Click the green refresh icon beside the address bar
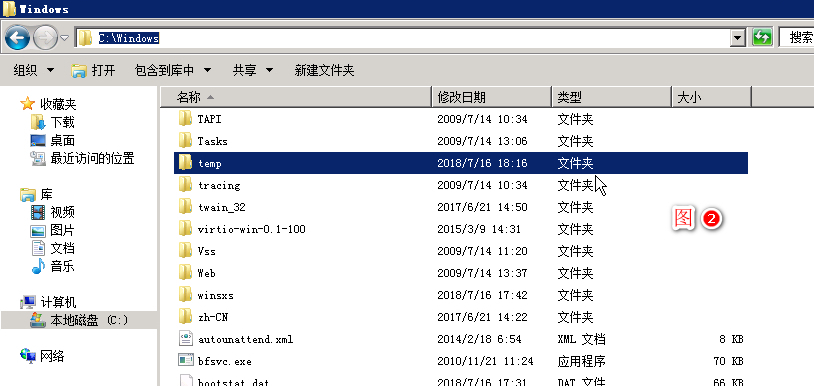 click(x=762, y=37)
